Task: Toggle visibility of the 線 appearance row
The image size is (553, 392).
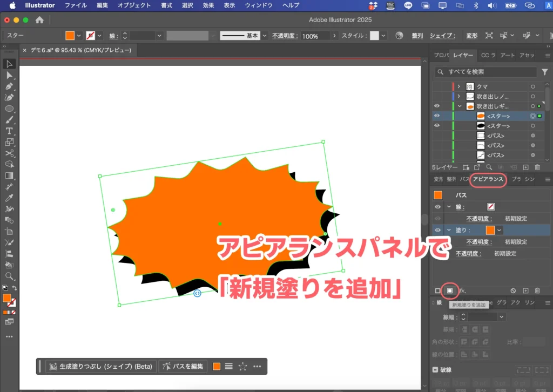Action: [x=437, y=207]
